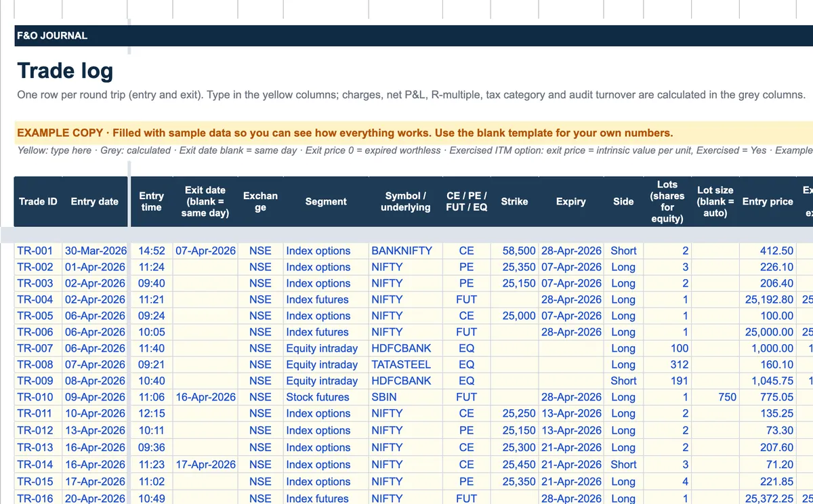The width and height of the screenshot is (813, 504).
Task: Click the 312 shares cell
Action: [667, 364]
